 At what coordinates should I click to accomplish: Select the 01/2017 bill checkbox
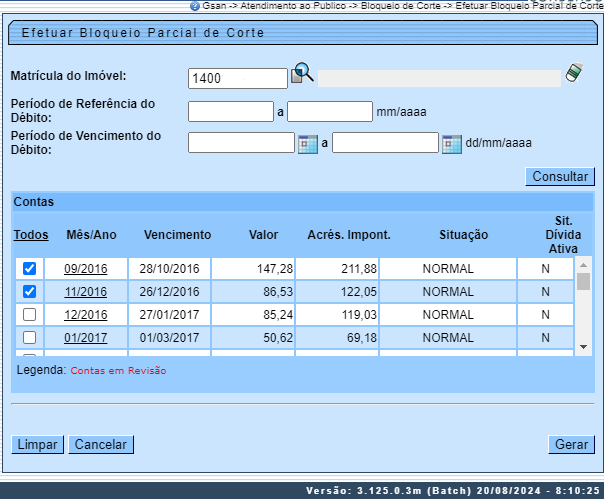tap(29, 338)
